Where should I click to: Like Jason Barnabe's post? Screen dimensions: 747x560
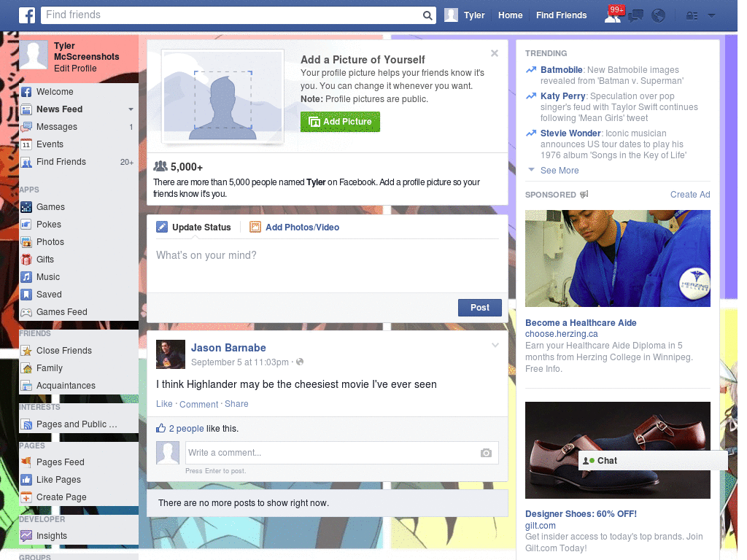pos(164,404)
